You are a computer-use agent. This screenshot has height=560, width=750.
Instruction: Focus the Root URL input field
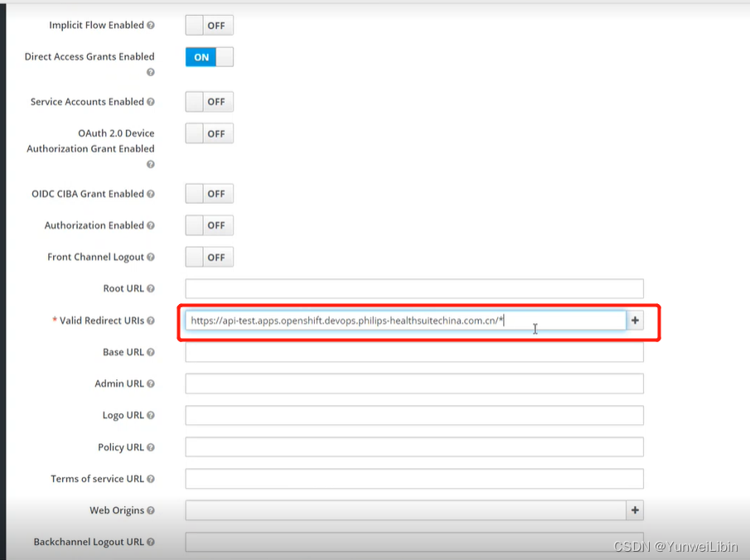(414, 289)
